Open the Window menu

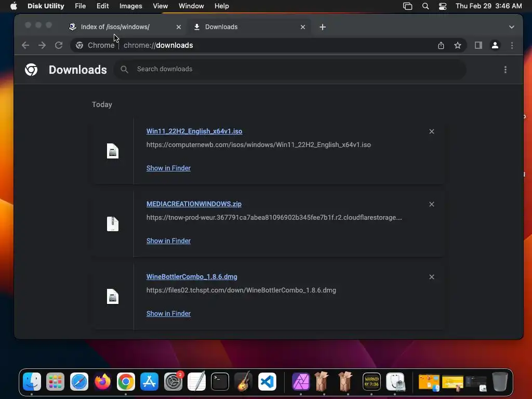coord(191,6)
